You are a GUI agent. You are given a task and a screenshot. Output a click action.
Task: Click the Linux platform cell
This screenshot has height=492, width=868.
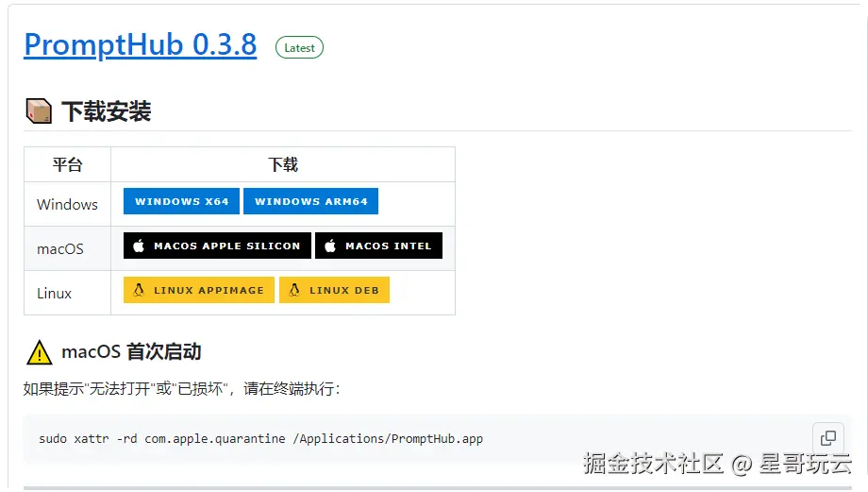(68, 293)
